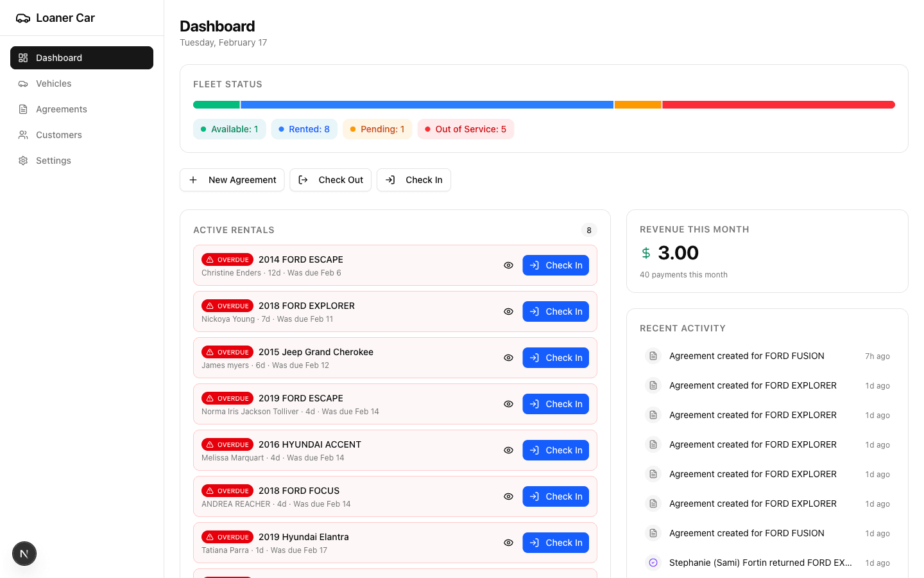Click the New Agreement button
Viewport: 924px width, 578px height.
point(232,180)
